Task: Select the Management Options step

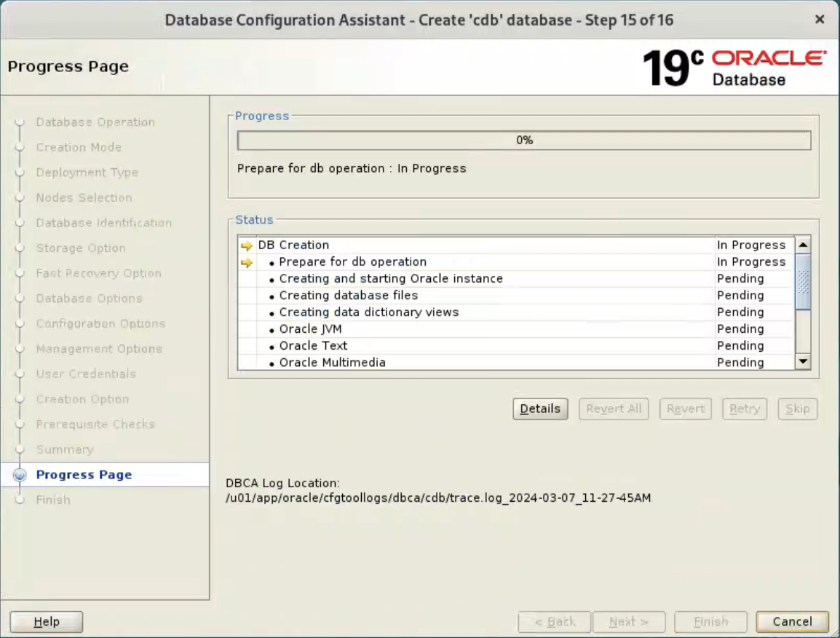Action: pyautogui.click(x=98, y=349)
